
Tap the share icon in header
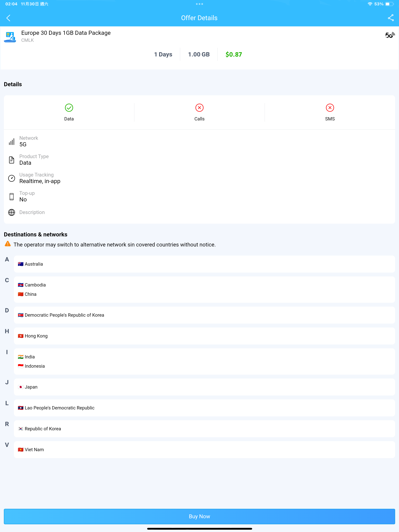(390, 18)
